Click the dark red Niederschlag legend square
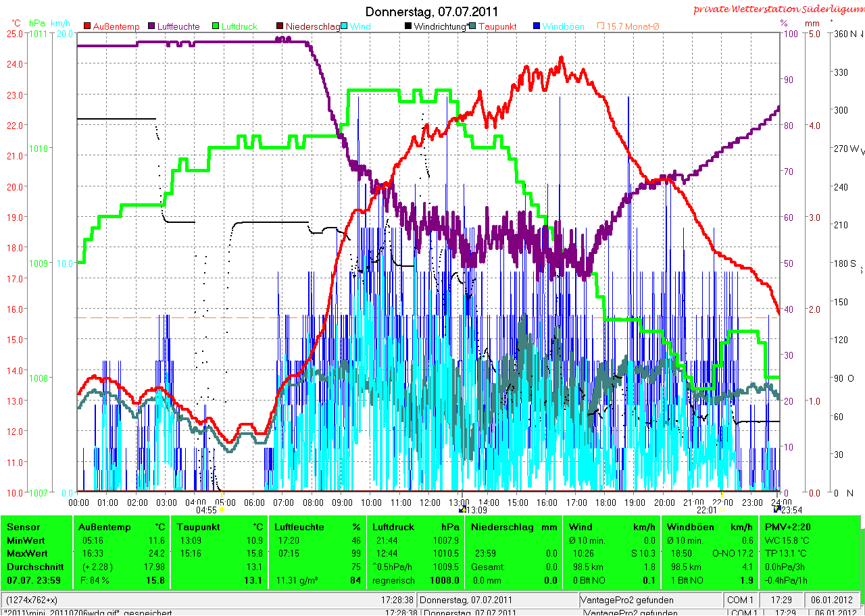Viewport: 865px width, 616px height. [x=280, y=26]
